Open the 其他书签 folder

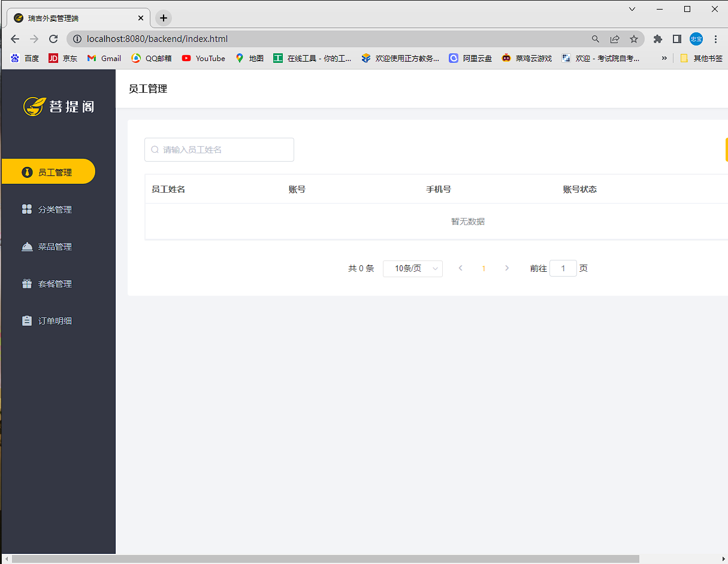[702, 58]
